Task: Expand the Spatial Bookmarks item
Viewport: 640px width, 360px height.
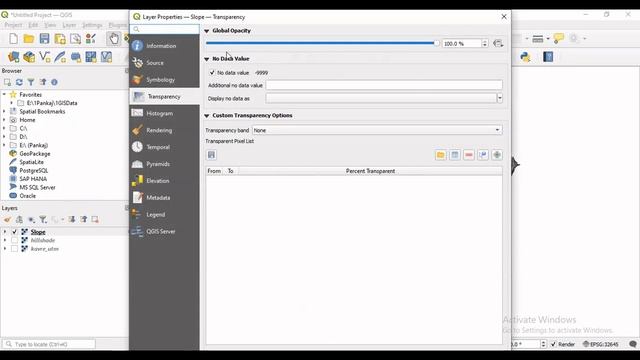Action: pyautogui.click(x=4, y=111)
